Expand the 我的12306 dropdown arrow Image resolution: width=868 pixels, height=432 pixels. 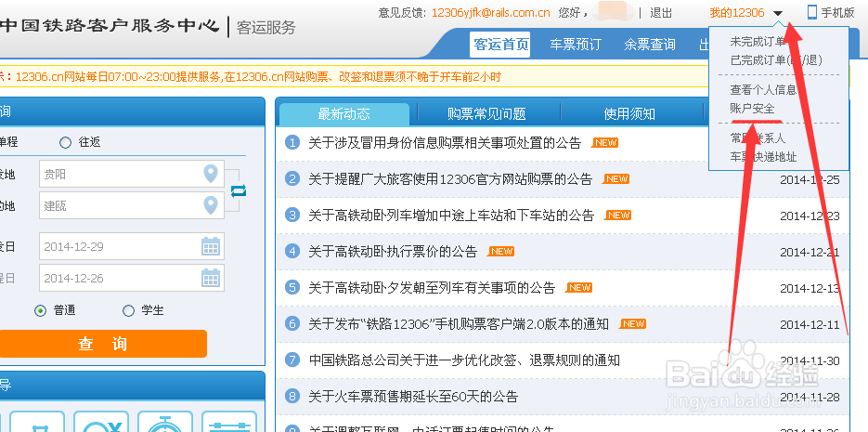[x=778, y=13]
